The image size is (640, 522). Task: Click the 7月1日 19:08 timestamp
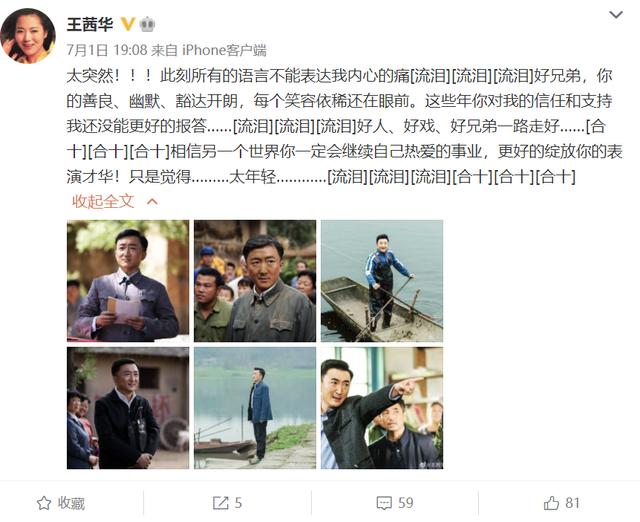pos(107,50)
